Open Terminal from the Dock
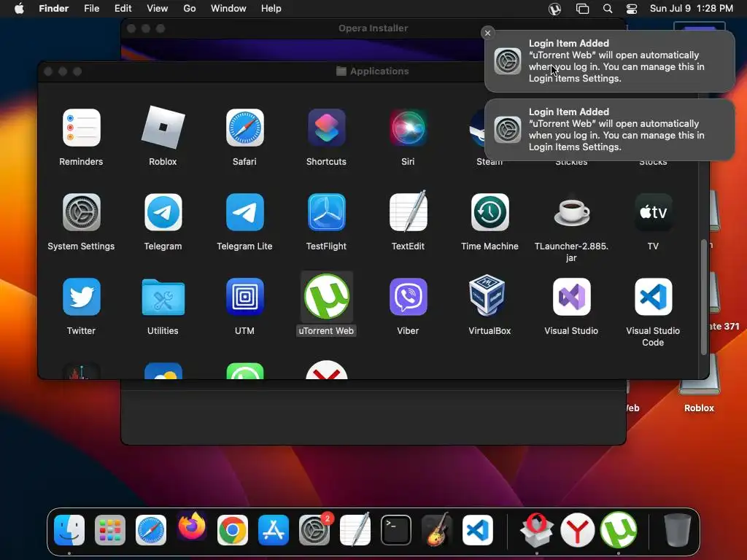The image size is (747, 560). [396, 530]
